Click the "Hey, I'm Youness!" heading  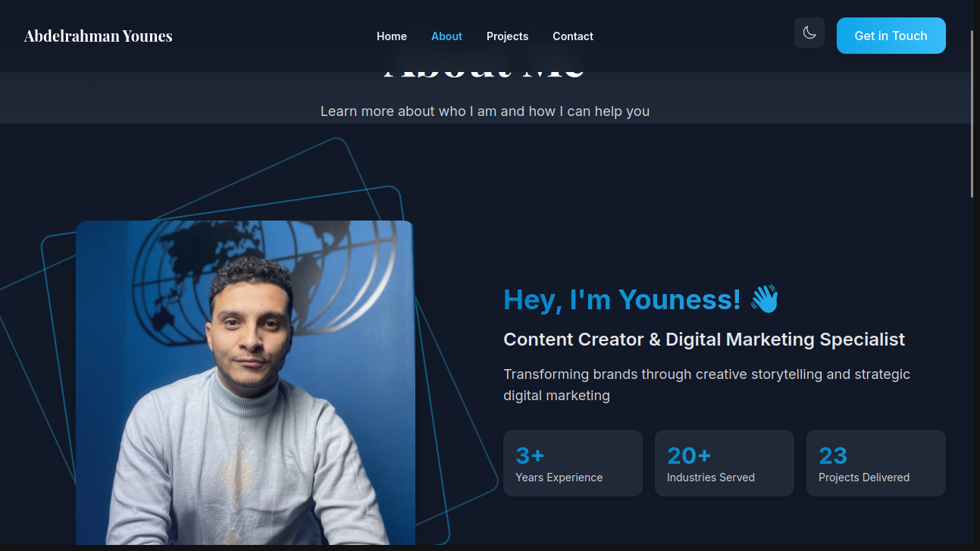622,299
